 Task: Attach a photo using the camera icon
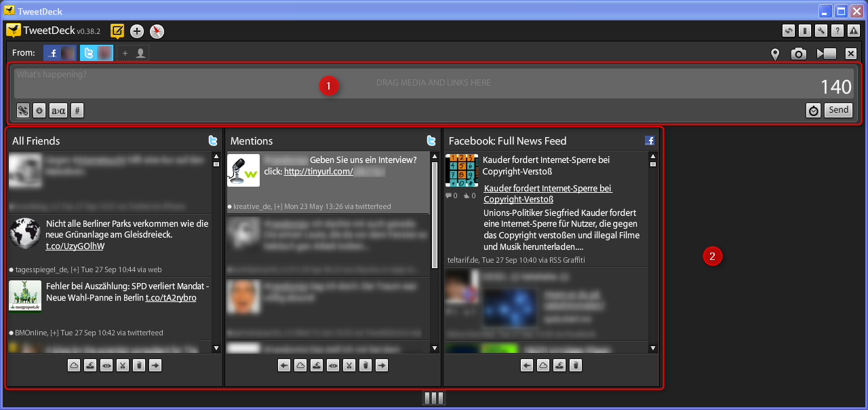click(x=798, y=53)
